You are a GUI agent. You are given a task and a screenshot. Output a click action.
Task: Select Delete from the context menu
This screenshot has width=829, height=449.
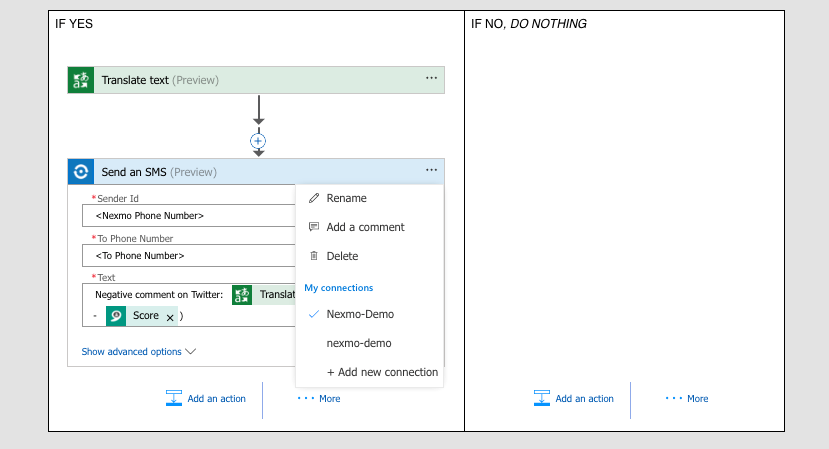[x=342, y=256]
